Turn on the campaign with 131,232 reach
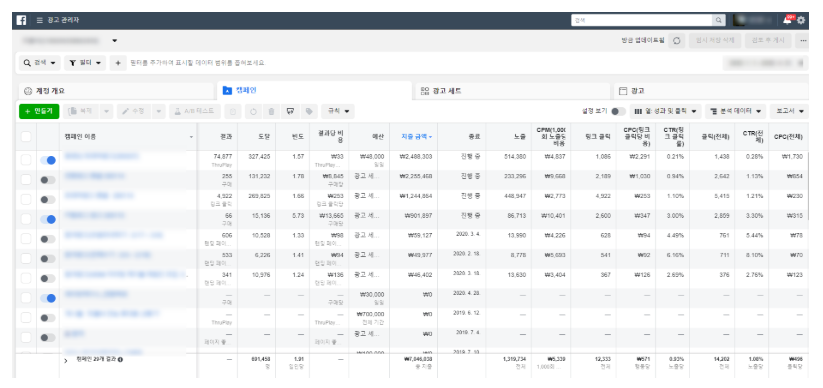This screenshot has height=388, width=823. click(48, 180)
